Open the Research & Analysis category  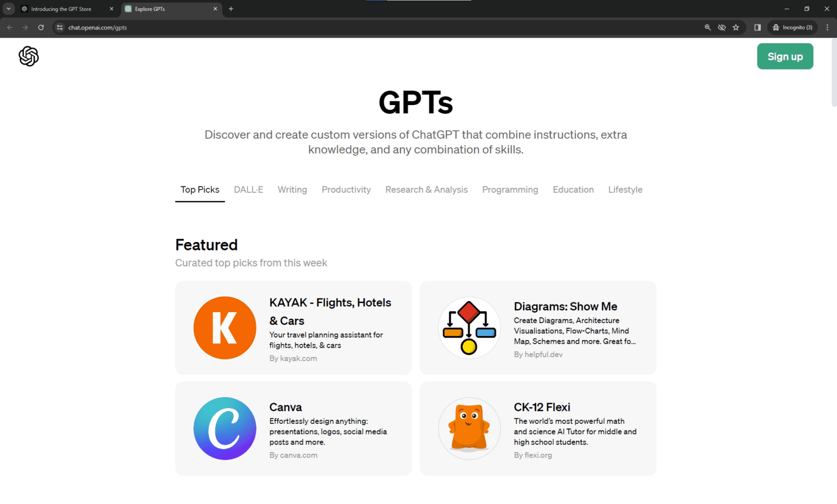pyautogui.click(x=426, y=190)
